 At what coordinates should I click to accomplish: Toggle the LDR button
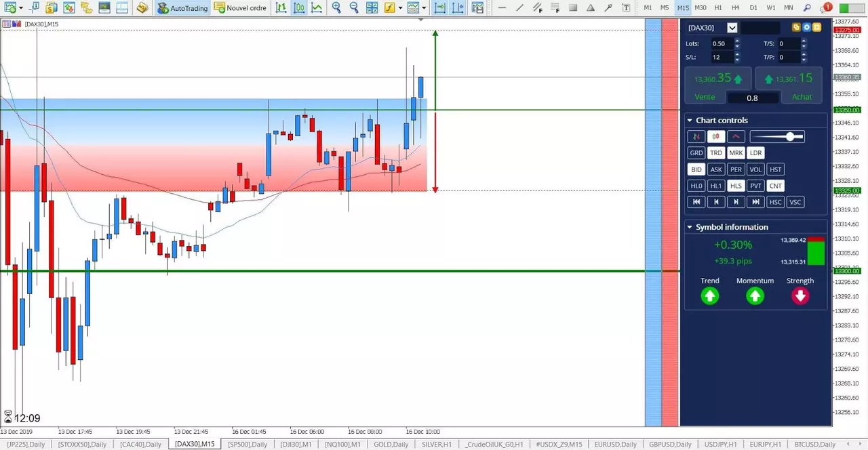[x=756, y=153]
